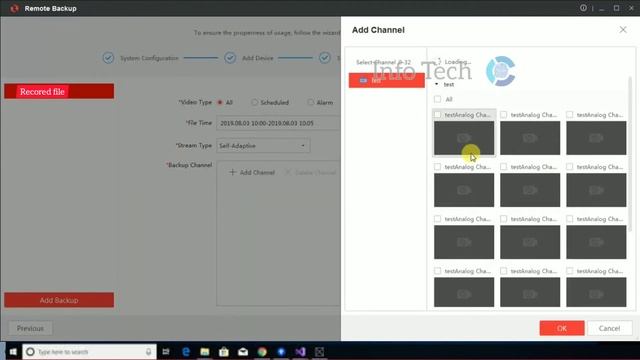Select third row, second channel thumbnail
This screenshot has height=360, width=640.
tap(530, 242)
